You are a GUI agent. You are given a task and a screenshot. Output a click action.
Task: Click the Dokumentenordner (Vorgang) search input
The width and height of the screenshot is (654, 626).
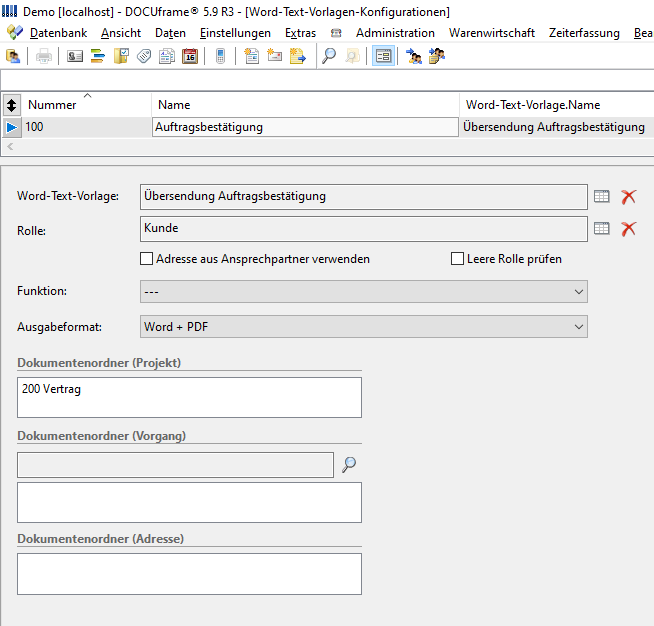(175, 465)
